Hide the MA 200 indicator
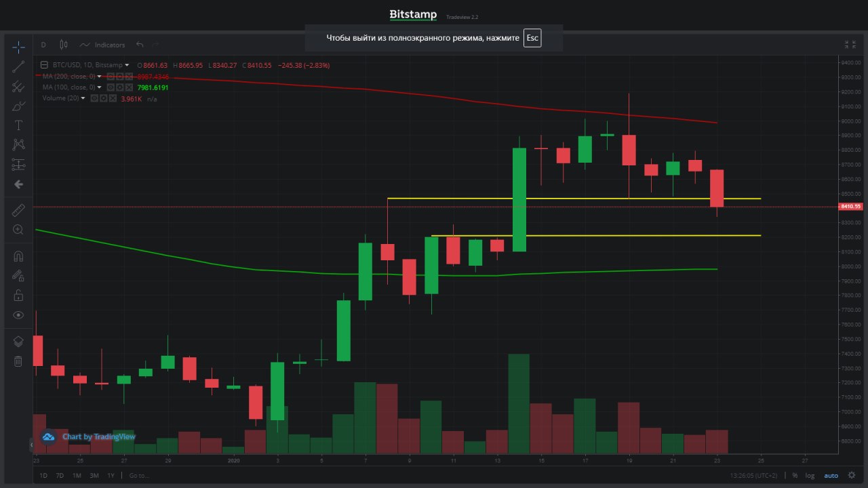Image resolution: width=868 pixels, height=488 pixels. click(111, 77)
